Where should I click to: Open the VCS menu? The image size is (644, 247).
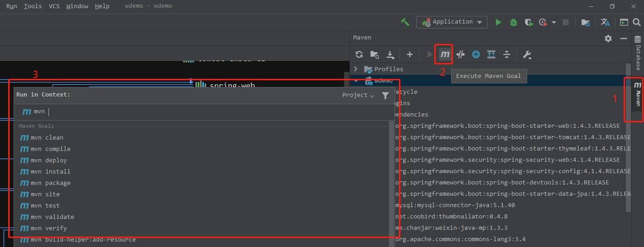[54, 6]
